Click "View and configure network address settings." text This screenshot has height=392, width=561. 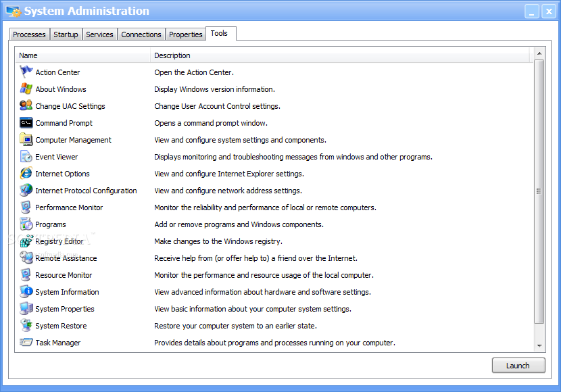[x=228, y=191]
